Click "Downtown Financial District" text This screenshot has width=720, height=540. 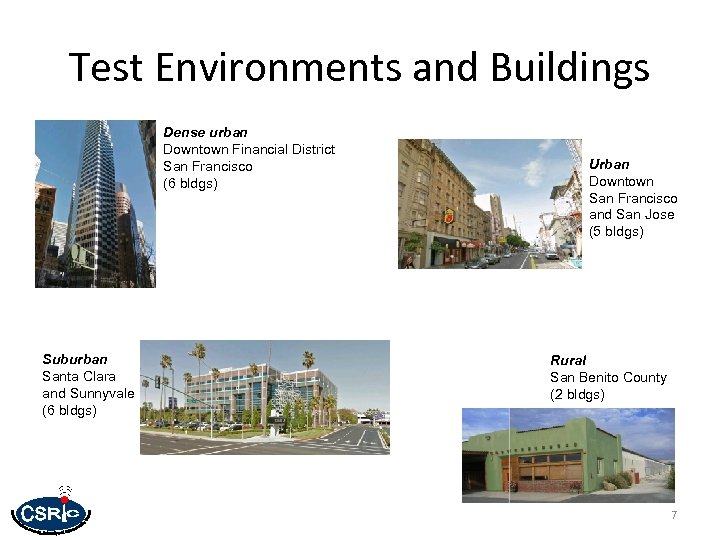coord(249,150)
